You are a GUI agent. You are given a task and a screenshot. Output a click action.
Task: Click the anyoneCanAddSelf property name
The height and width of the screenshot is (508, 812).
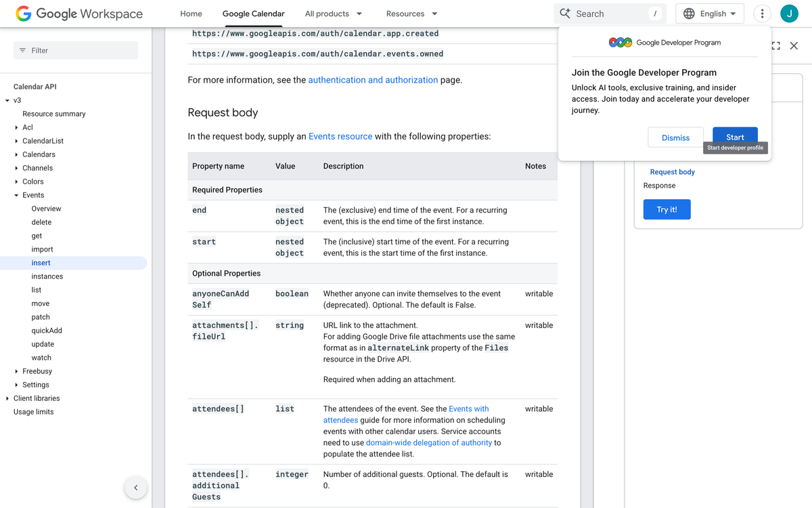221,299
